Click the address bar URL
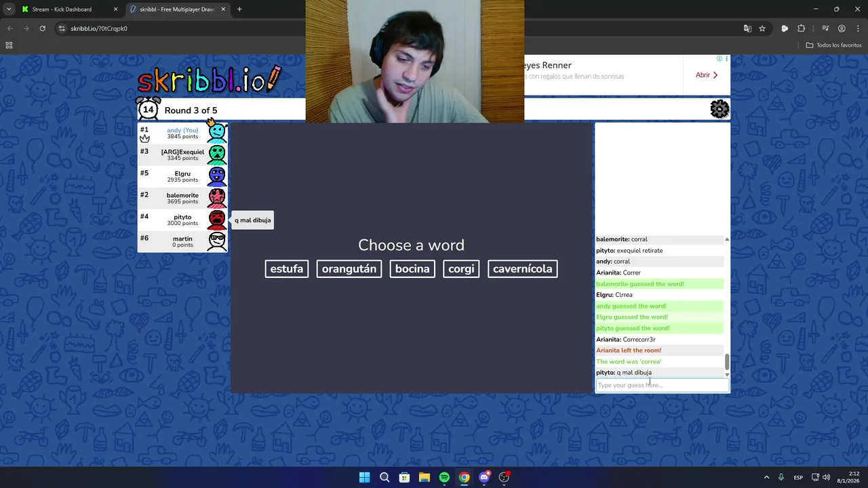The height and width of the screenshot is (488, 868). [99, 28]
